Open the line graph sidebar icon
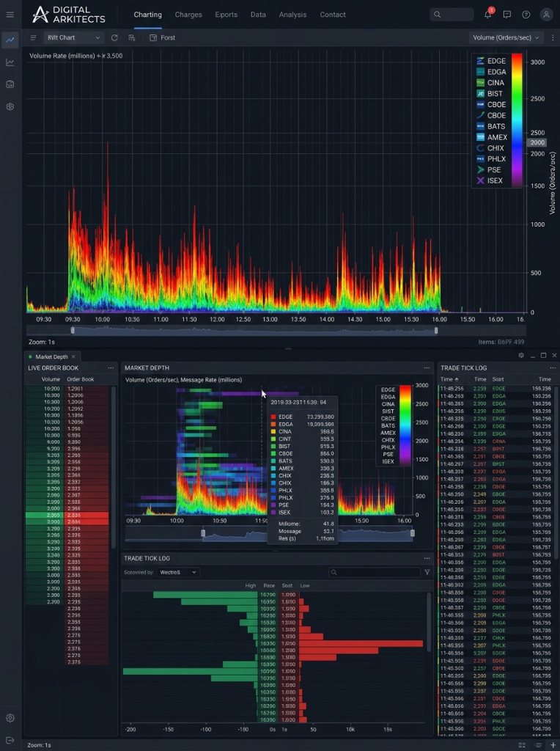Image resolution: width=560 pixels, height=751 pixels. [x=10, y=62]
